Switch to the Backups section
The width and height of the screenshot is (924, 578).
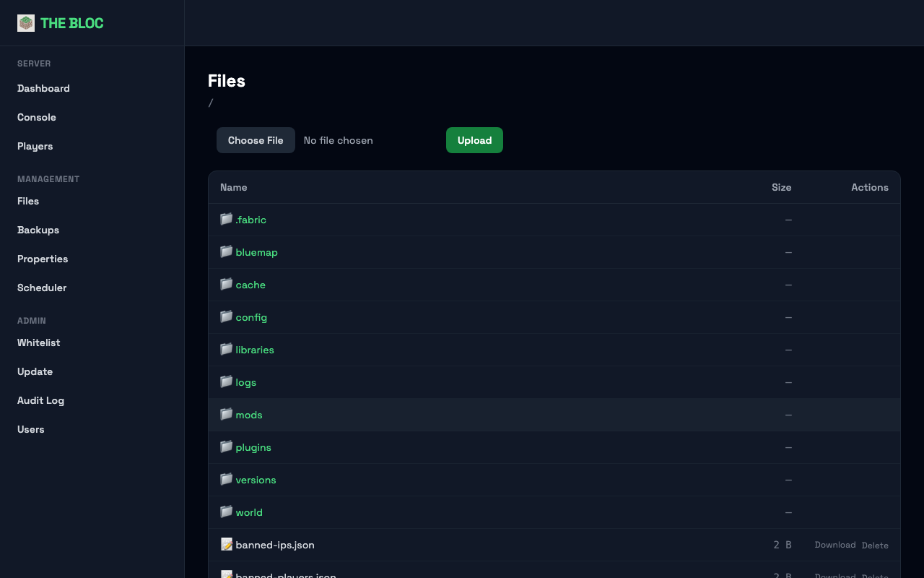pyautogui.click(x=38, y=230)
